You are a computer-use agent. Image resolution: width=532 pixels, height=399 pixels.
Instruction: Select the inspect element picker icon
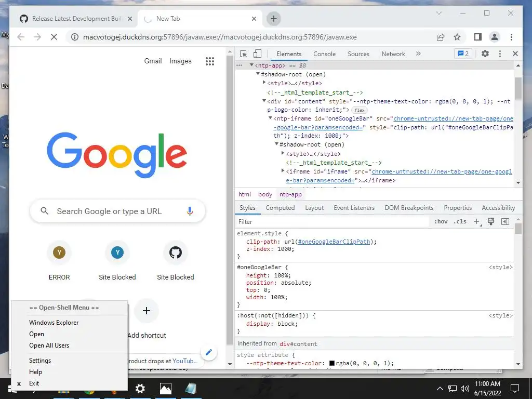click(x=243, y=54)
